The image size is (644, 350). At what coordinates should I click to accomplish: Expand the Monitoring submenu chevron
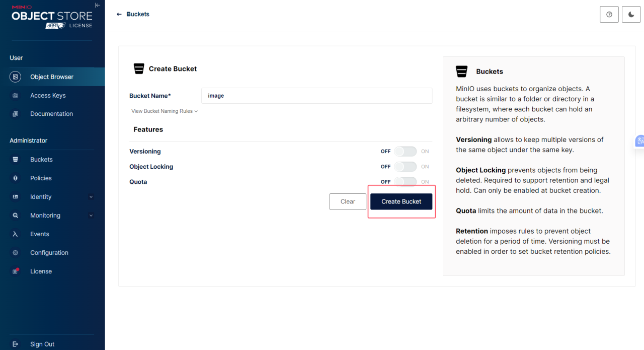click(91, 216)
